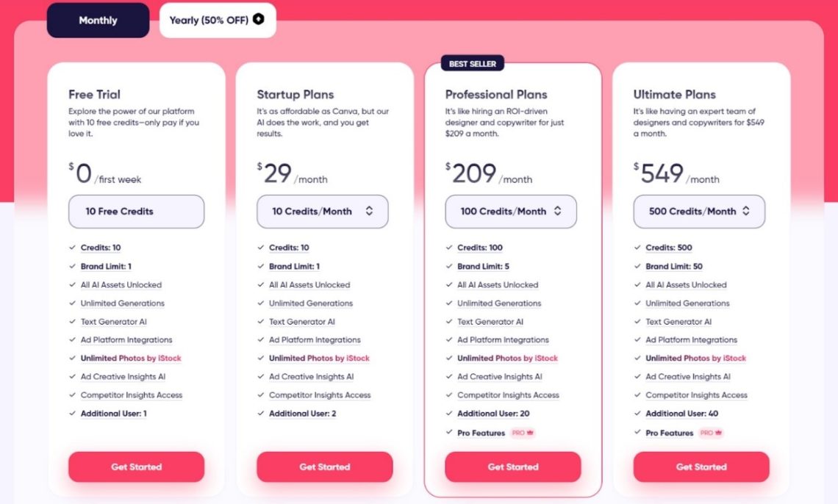Click the BEST SELLER badge
Image resolution: width=838 pixels, height=504 pixels.
tap(473, 64)
